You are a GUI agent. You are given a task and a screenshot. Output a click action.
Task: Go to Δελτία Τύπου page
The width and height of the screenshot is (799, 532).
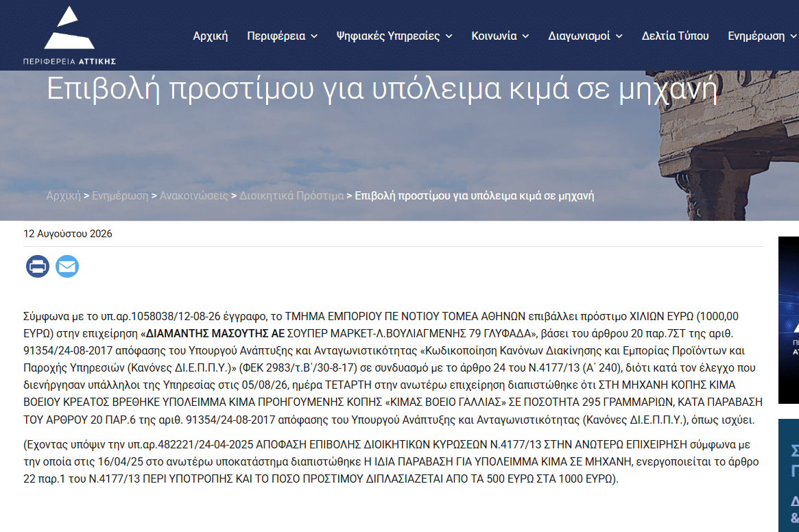(675, 36)
